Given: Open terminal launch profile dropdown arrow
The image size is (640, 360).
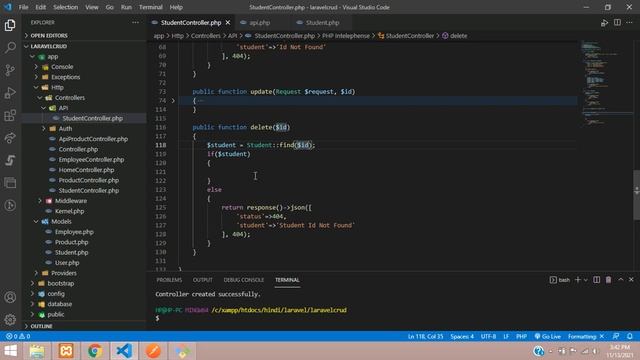Looking at the screenshot, I should 585,280.
